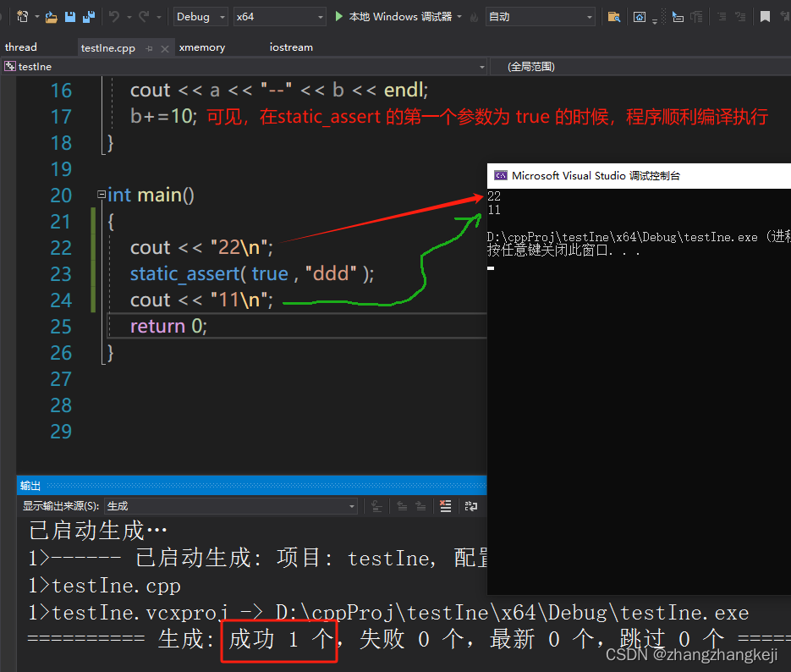Screen dimensions: 791x672
Task: Click the Save All icon
Action: click(89, 17)
